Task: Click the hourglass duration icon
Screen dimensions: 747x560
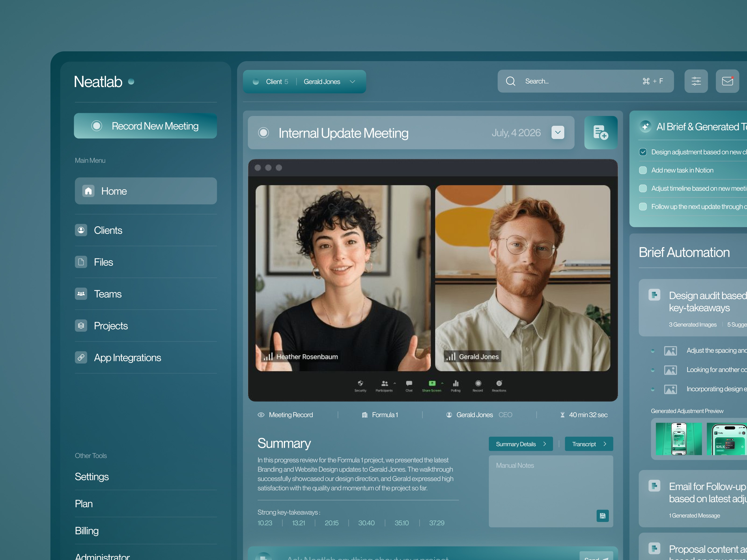Action: click(x=563, y=415)
